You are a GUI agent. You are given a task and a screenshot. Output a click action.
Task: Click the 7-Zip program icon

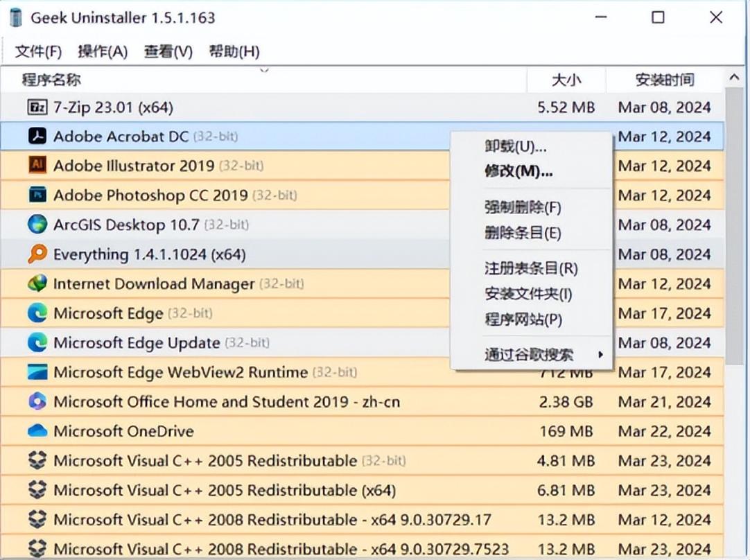click(x=37, y=107)
